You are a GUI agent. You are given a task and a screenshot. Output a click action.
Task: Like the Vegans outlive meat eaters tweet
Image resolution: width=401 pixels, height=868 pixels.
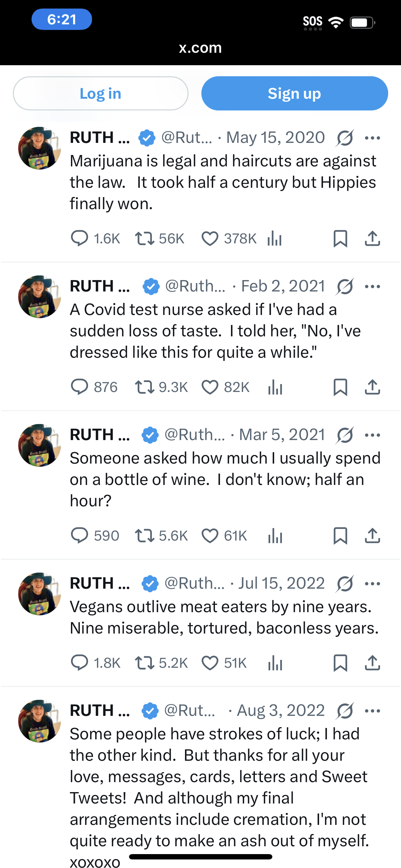[x=210, y=663]
